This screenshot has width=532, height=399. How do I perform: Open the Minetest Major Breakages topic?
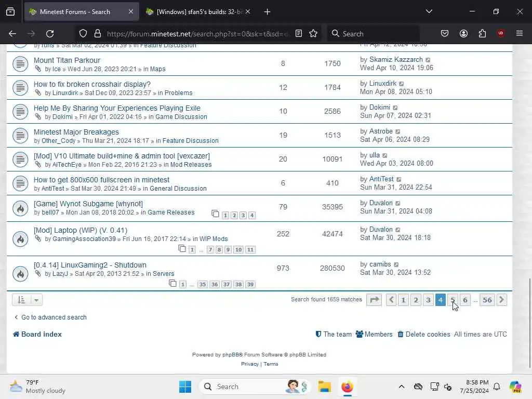point(76,132)
